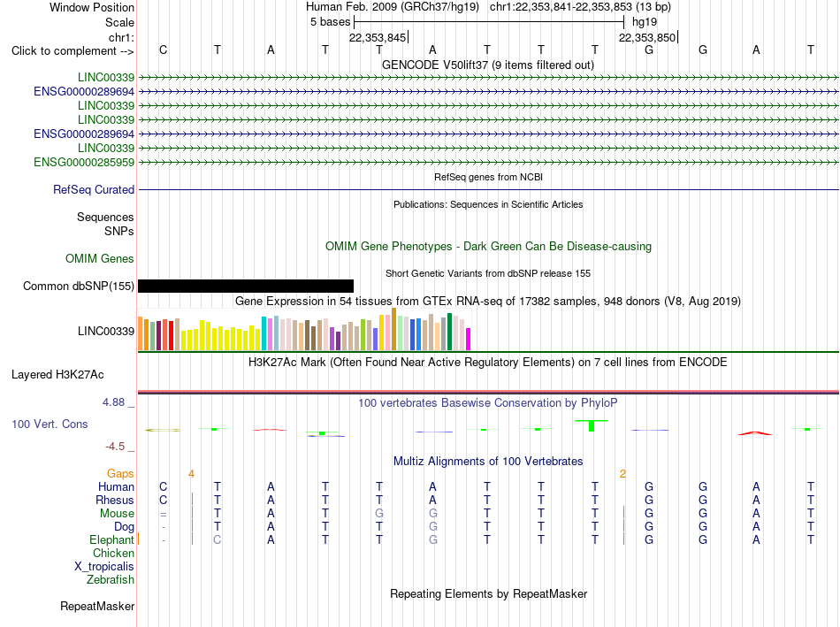Click the orange gap count 2
This screenshot has width=840, height=627.
pyautogui.click(x=622, y=474)
